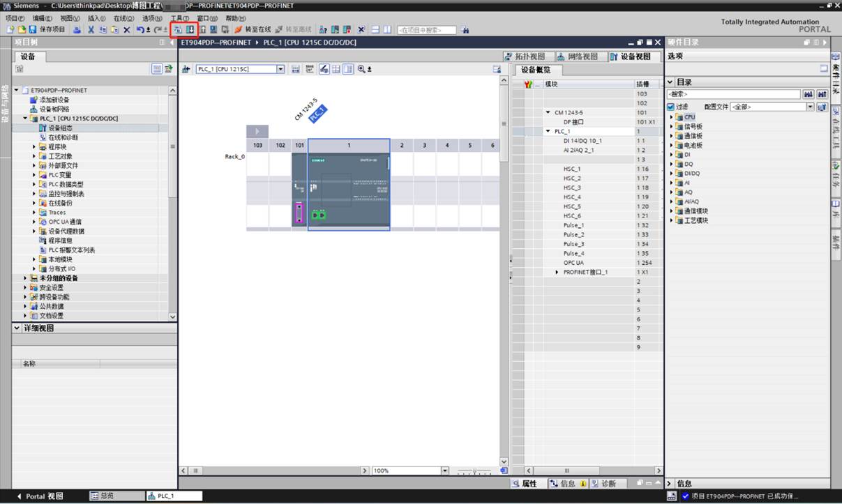Click the 总览 overview taskbar button

pyautogui.click(x=116, y=496)
